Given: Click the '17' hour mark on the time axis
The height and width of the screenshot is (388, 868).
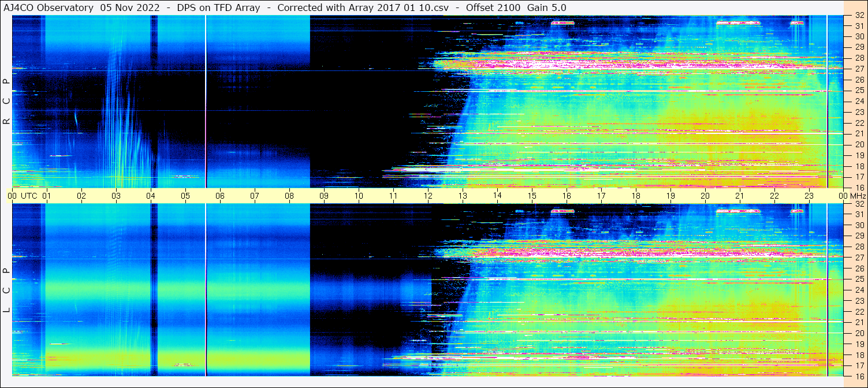Looking at the screenshot, I should [x=601, y=196].
